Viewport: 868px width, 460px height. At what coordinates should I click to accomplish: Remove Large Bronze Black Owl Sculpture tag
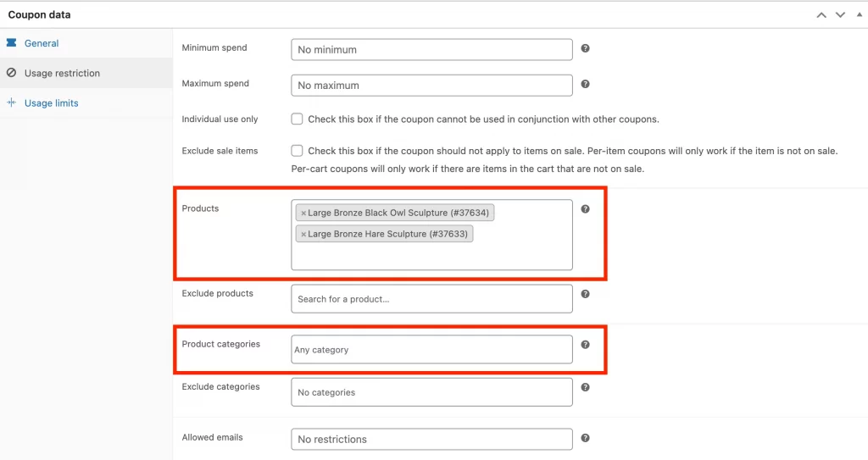tap(303, 213)
